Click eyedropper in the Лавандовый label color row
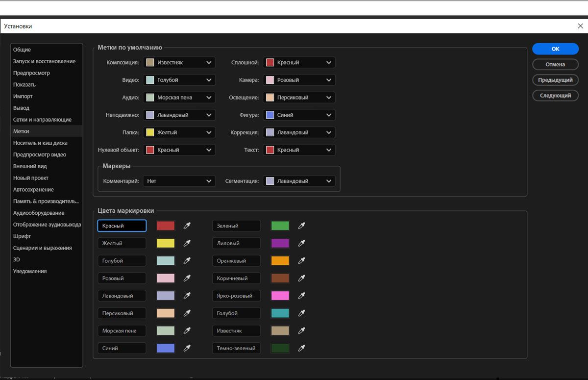The width and height of the screenshot is (588, 380). click(187, 296)
